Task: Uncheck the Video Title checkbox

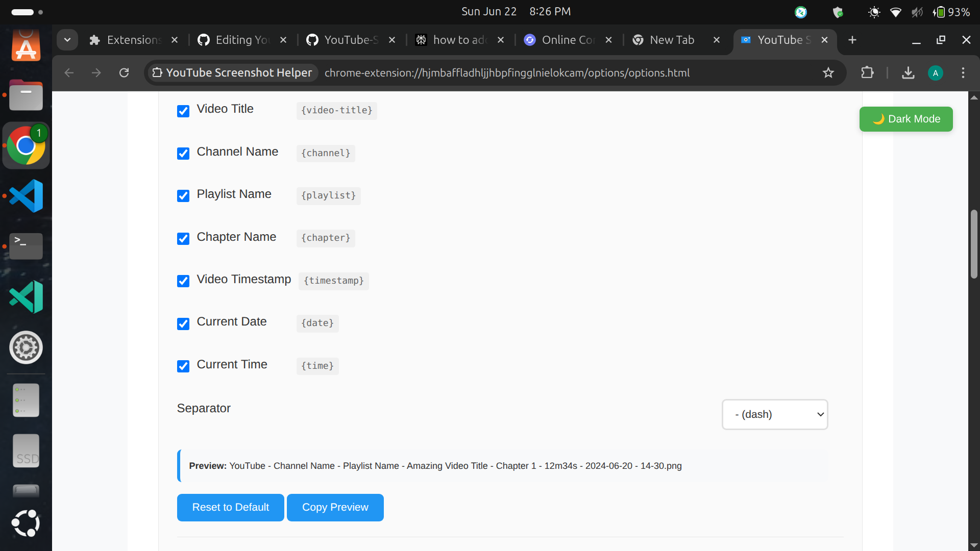Action: coord(183,111)
